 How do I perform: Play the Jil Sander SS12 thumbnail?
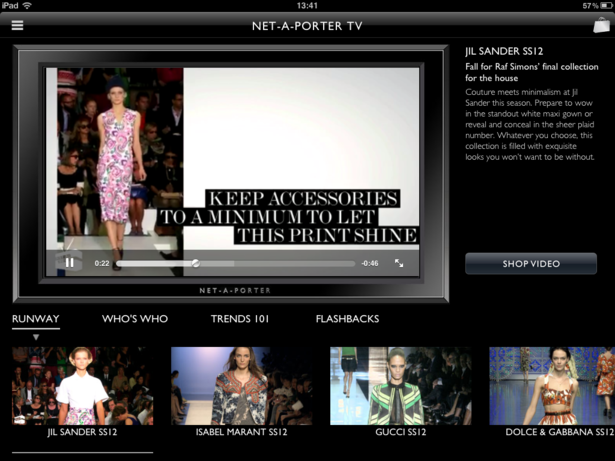point(82,386)
